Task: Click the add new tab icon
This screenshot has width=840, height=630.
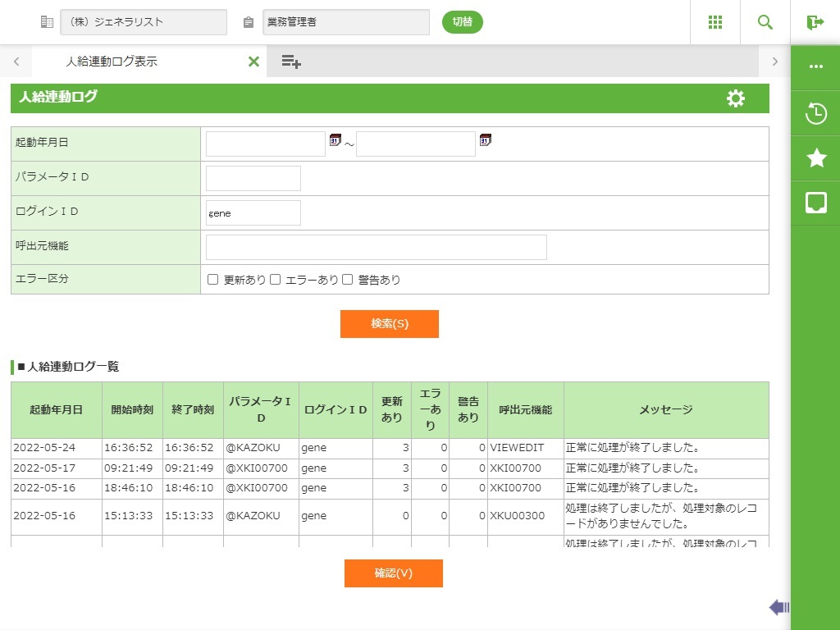Action: (x=291, y=62)
